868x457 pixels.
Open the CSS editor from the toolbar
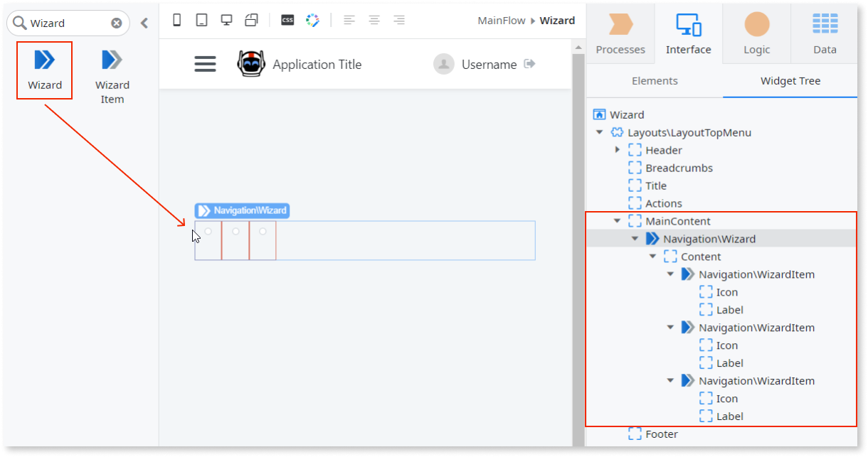click(x=289, y=20)
